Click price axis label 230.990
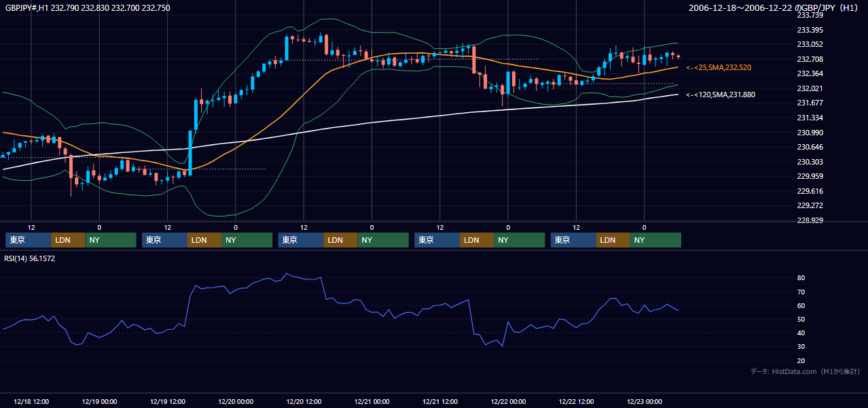 810,133
